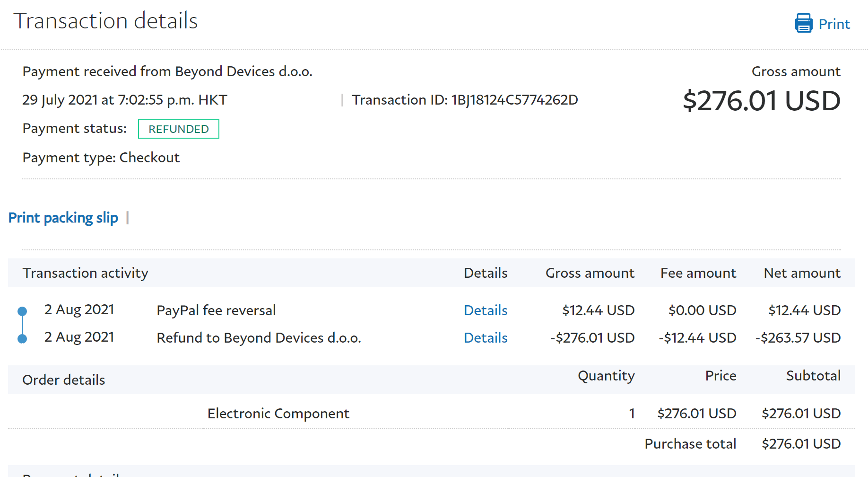Click the Purchase total label

coord(690,444)
